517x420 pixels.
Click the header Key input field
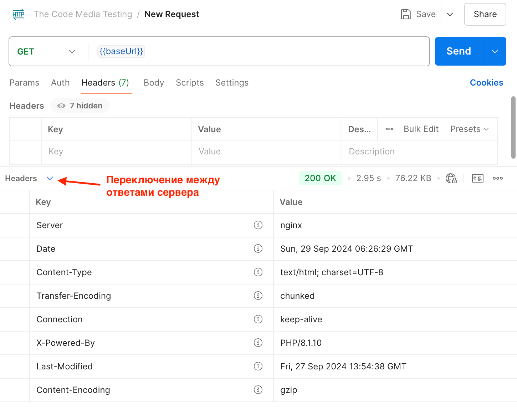pyautogui.click(x=116, y=152)
